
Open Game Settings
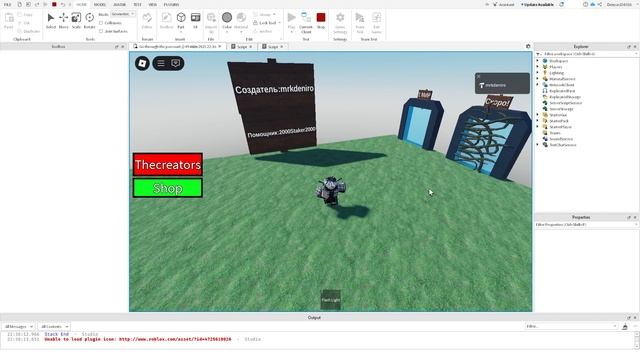(x=340, y=22)
